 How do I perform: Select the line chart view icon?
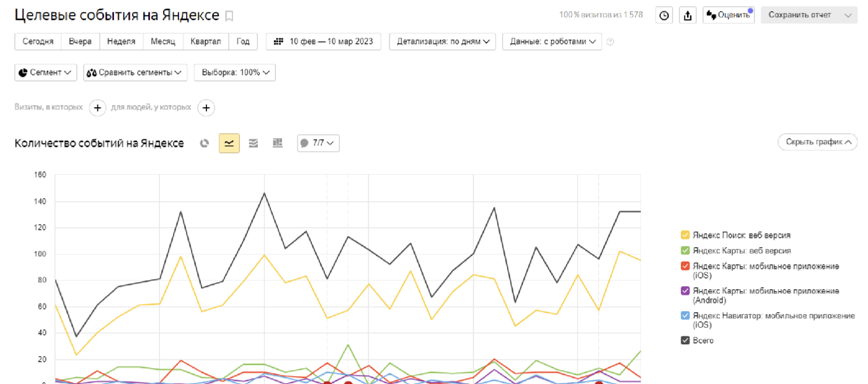(x=229, y=143)
